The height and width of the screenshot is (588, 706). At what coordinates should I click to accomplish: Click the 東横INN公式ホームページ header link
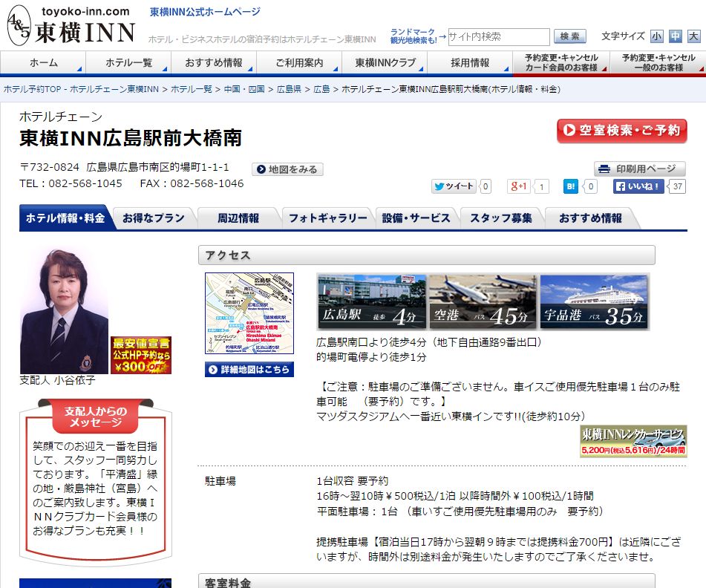pos(205,12)
